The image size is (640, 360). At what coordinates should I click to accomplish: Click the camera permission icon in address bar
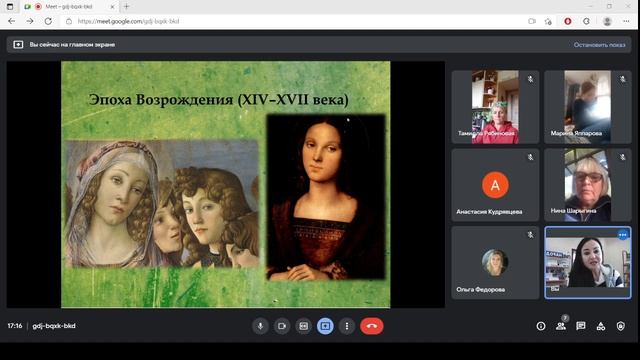531,21
